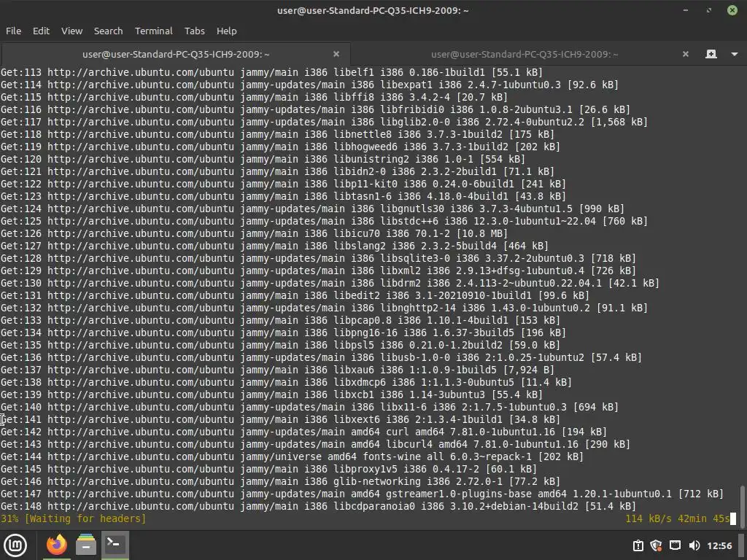
Task: Click the Get:117 libglib2.0-0 line
Action: coord(324,122)
